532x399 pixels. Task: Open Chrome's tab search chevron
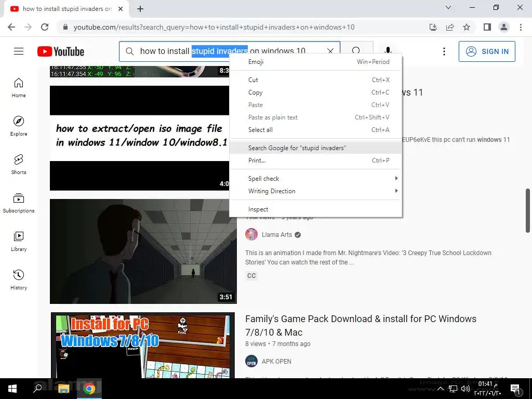(x=448, y=7)
